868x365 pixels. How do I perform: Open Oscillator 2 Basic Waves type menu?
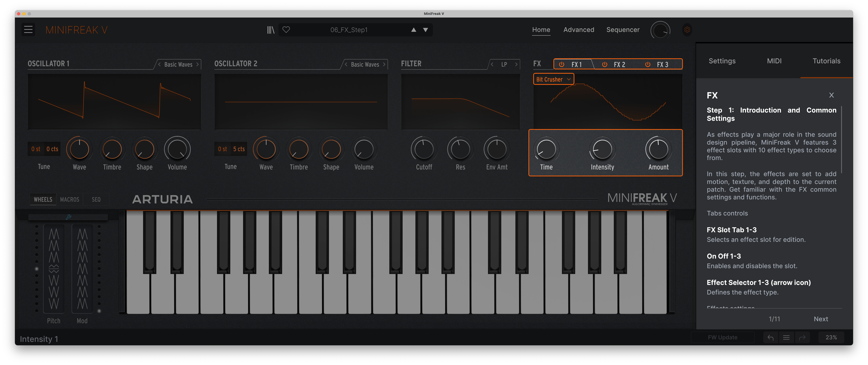pyautogui.click(x=365, y=64)
